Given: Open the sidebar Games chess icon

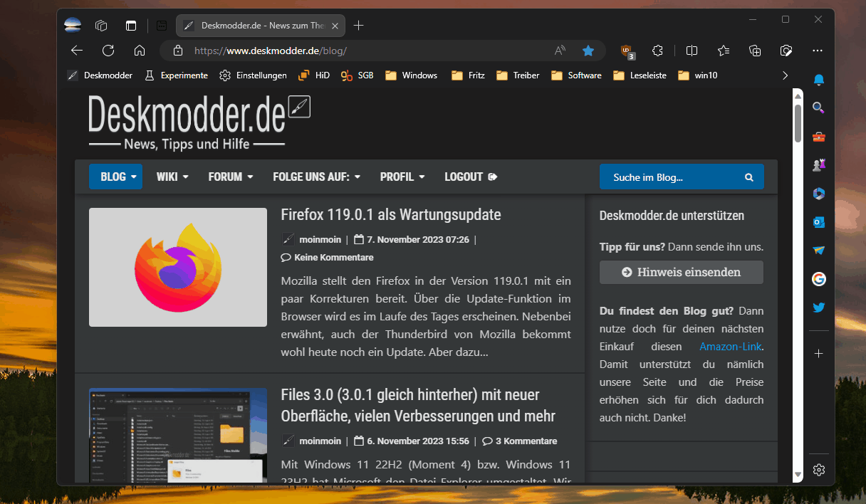Looking at the screenshot, I should (x=819, y=165).
